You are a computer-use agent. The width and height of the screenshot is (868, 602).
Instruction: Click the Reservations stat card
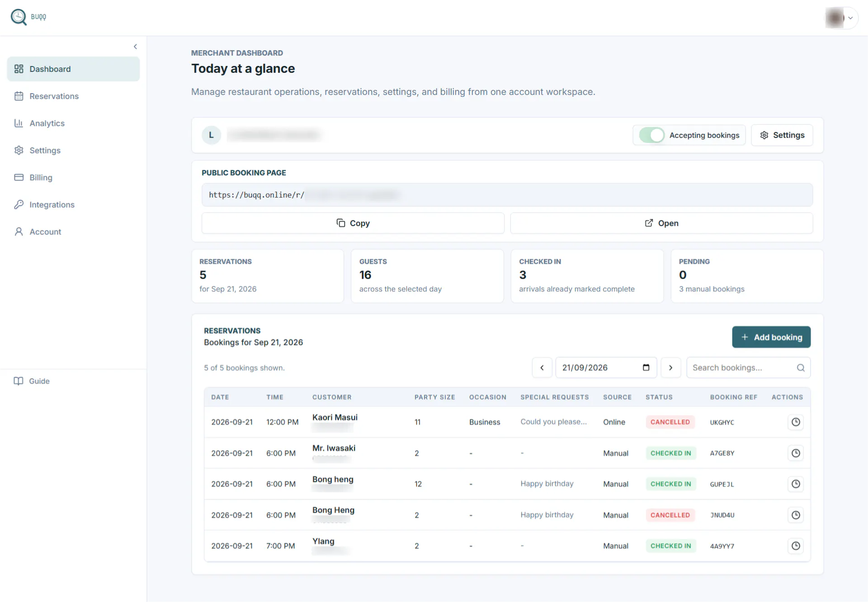coord(268,276)
